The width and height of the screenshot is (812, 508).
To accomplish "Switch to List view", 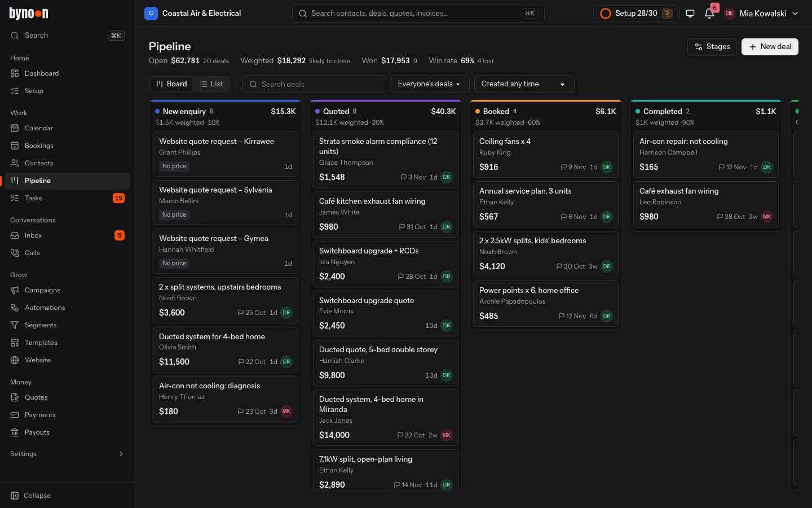I will pos(211,84).
